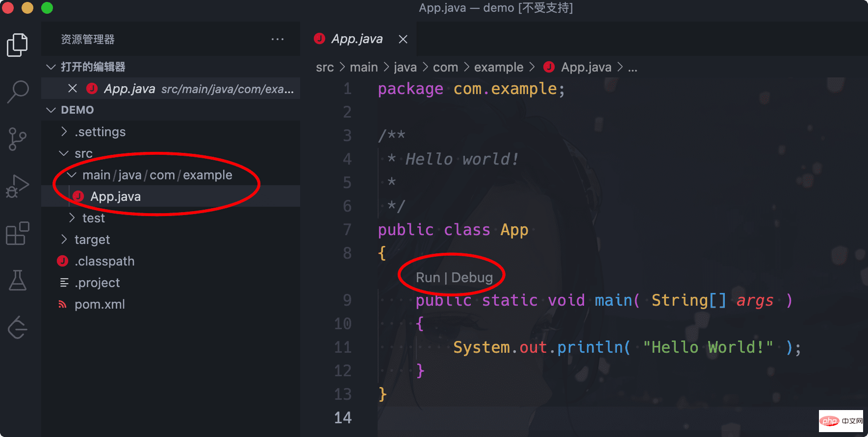Screen dimensions: 868x437
Task: Click Run above the main method
Action: (x=428, y=278)
